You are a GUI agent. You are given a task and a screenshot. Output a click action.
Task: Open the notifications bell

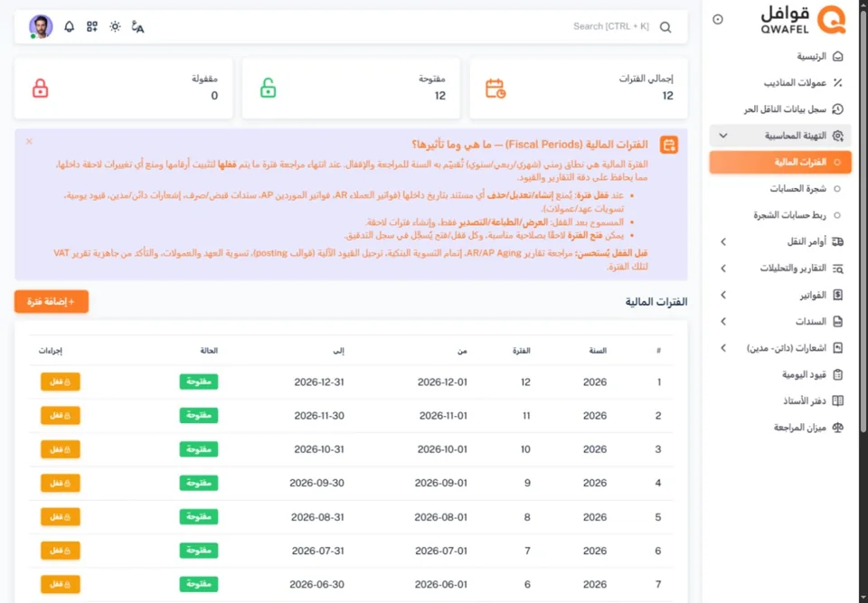pos(70,26)
